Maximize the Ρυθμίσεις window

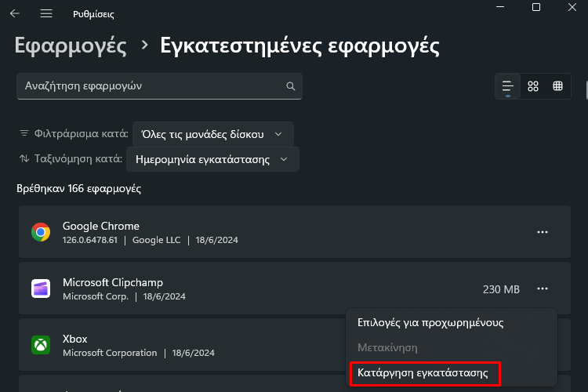click(536, 7)
